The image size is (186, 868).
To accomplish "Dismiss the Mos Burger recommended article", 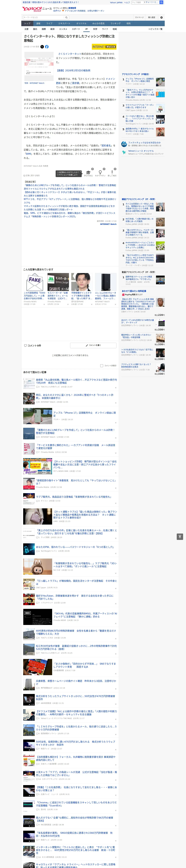I will pos(68,304).
